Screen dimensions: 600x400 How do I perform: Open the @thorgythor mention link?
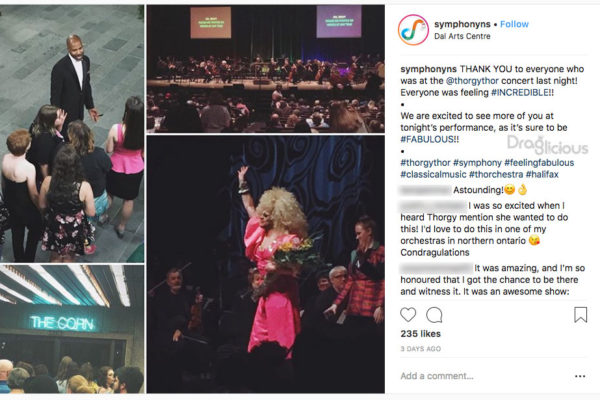472,81
